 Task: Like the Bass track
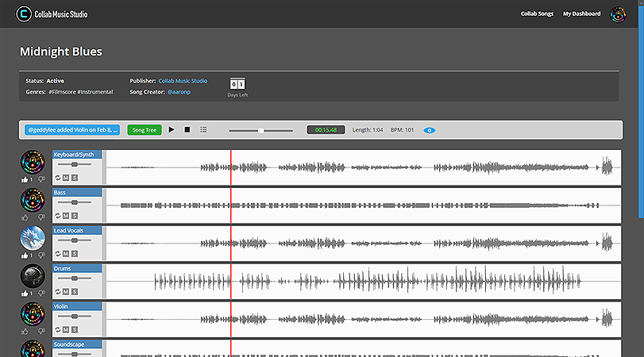pyautogui.click(x=25, y=217)
